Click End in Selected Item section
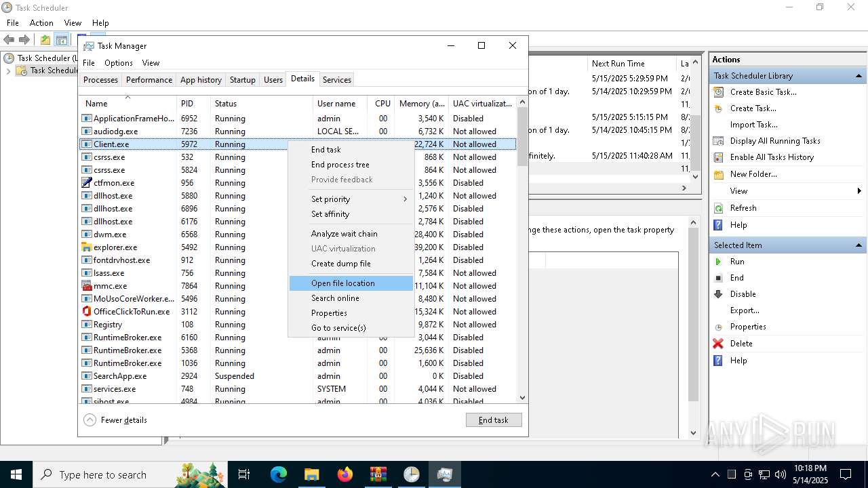Screen dimensions: 868x488 [736, 278]
